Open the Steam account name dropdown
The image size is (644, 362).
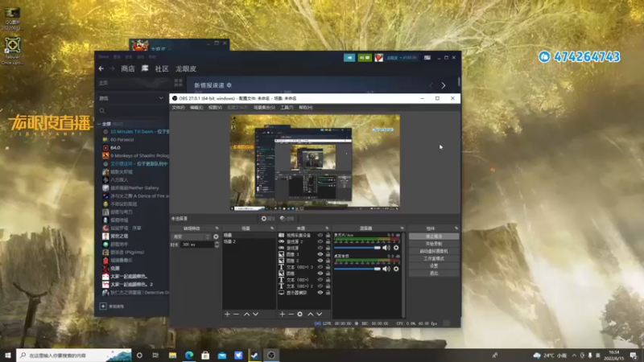click(402, 58)
